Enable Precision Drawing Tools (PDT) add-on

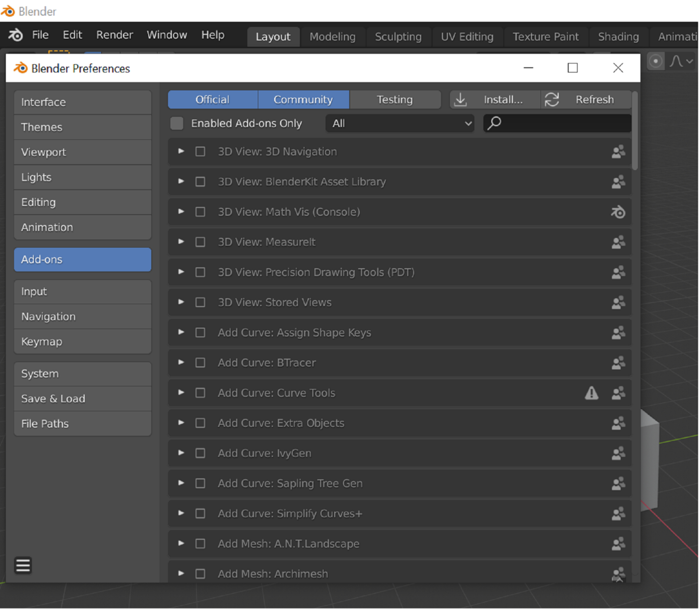(200, 272)
